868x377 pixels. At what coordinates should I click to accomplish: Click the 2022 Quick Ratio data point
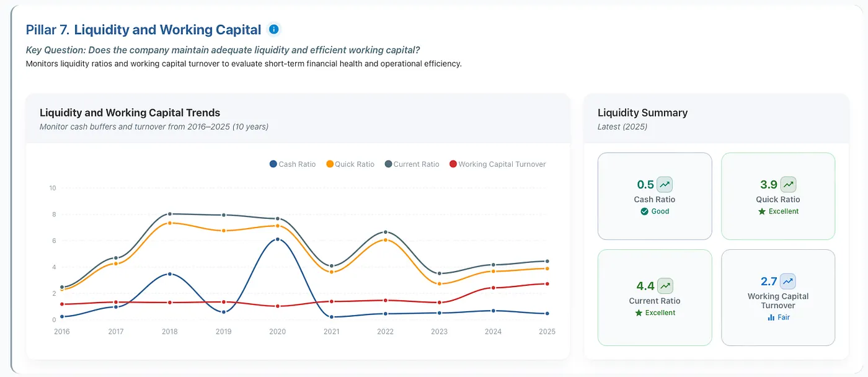386,240
